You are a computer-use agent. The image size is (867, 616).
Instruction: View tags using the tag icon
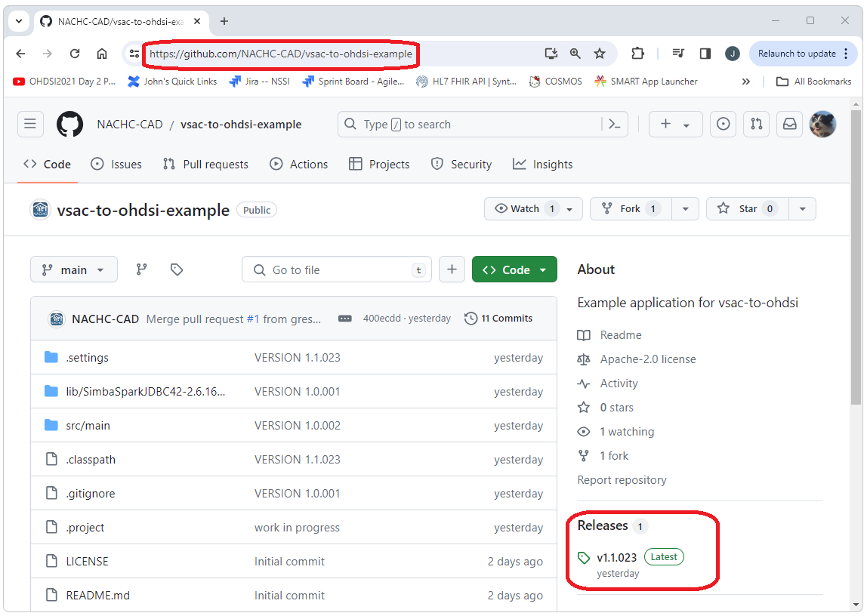coord(177,269)
